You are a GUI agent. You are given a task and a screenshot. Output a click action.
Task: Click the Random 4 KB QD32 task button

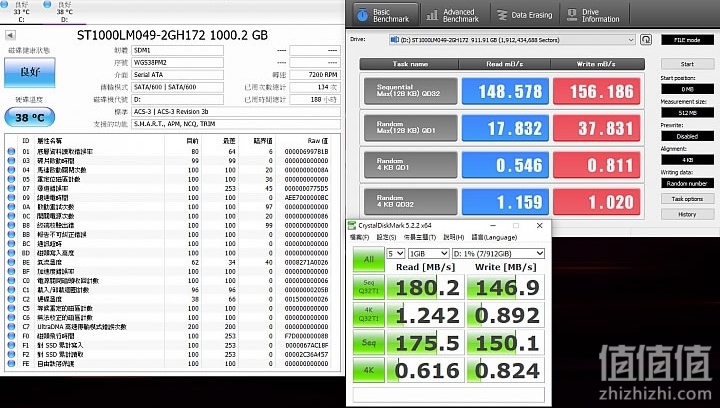coord(411,201)
